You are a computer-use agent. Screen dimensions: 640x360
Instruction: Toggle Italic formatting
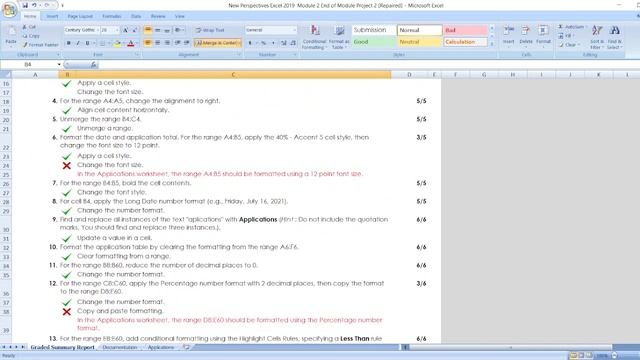[78, 43]
